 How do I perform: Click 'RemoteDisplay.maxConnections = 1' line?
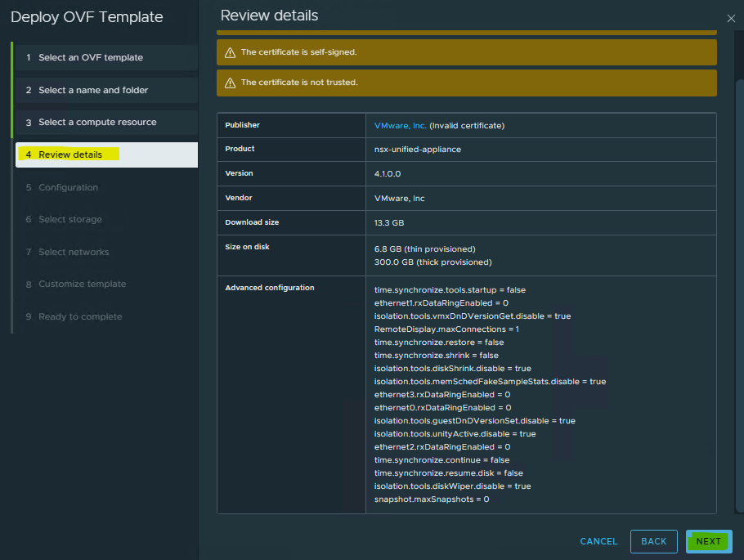click(x=446, y=329)
